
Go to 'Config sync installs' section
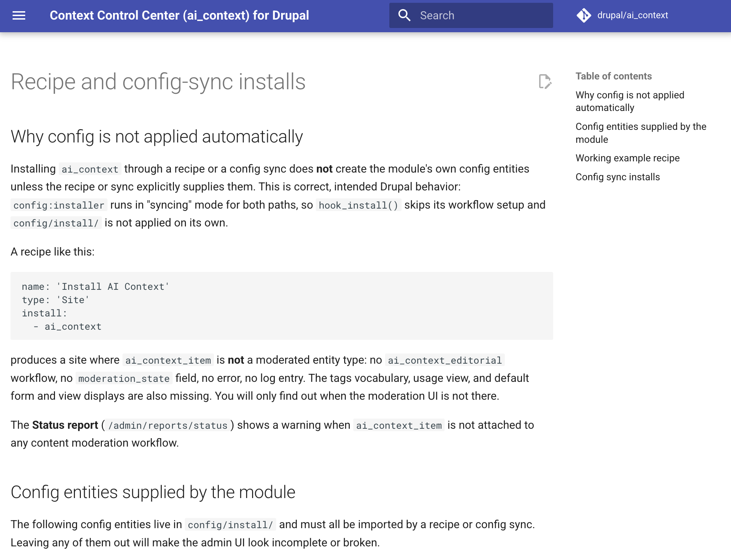tap(618, 177)
